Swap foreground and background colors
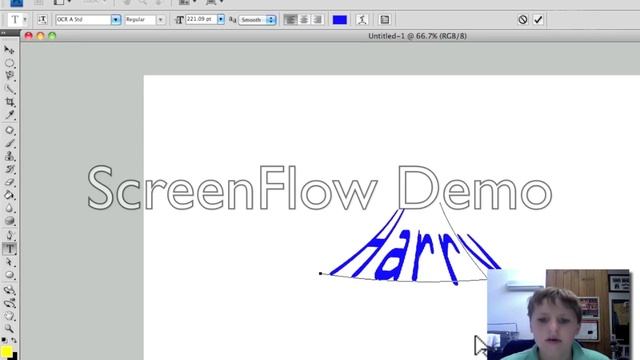The height and width of the screenshot is (360, 640). coord(14,340)
